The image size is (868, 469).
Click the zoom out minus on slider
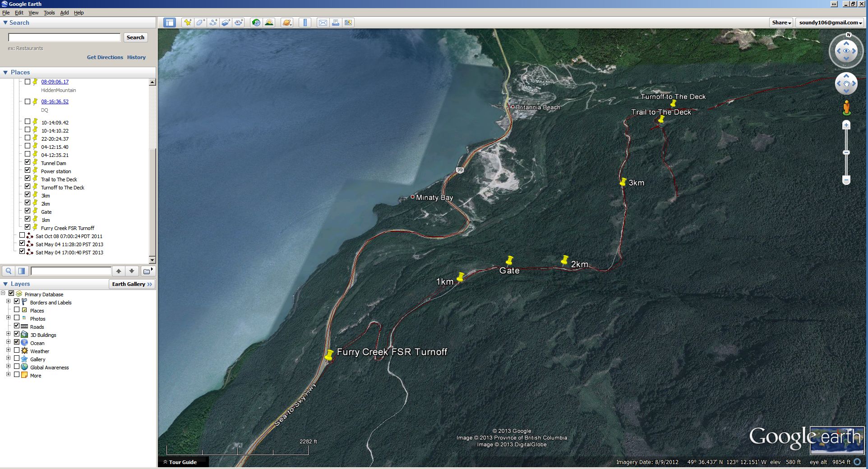846,180
